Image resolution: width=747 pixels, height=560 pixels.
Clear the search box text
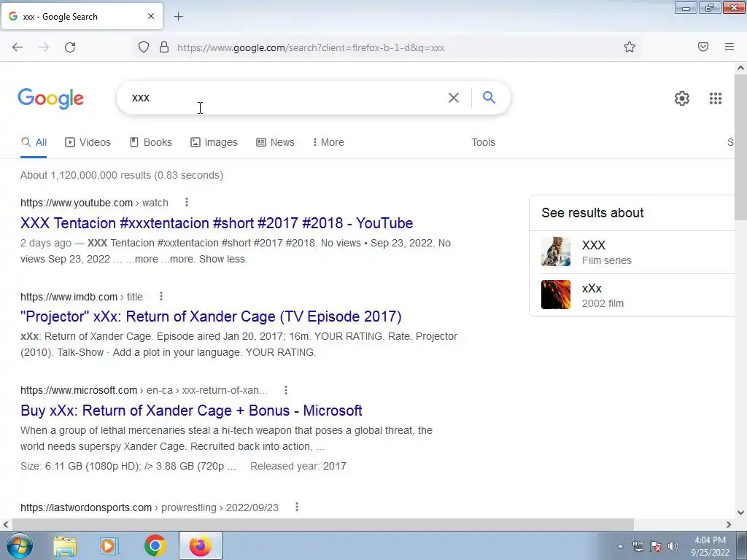click(x=454, y=98)
